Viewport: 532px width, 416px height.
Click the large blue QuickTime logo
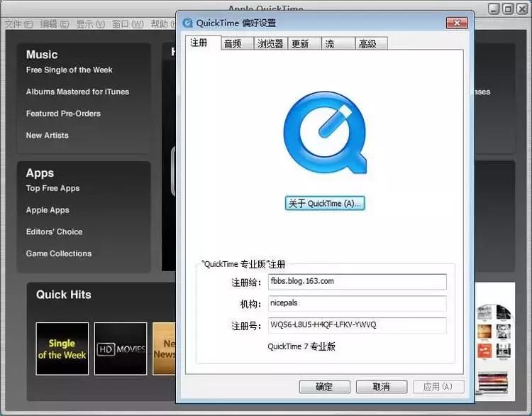(325, 133)
